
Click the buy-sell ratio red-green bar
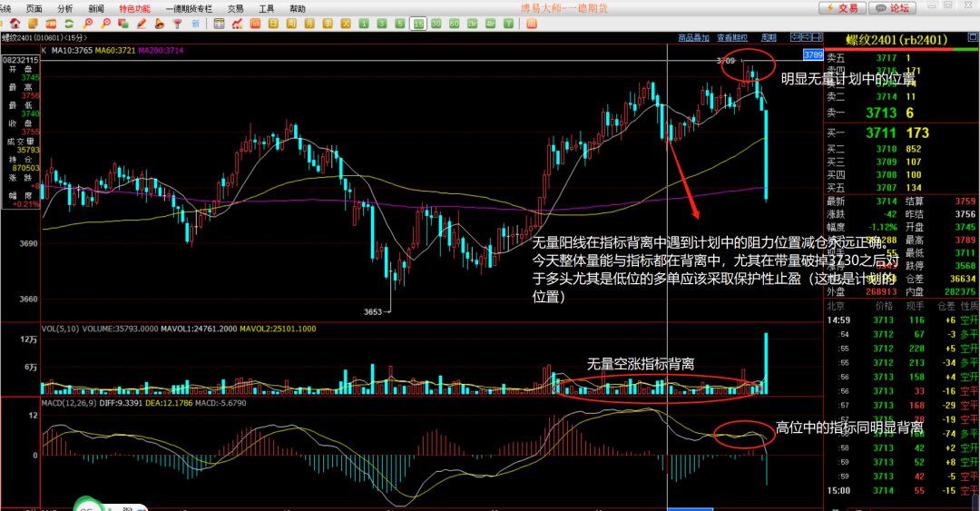click(901, 49)
